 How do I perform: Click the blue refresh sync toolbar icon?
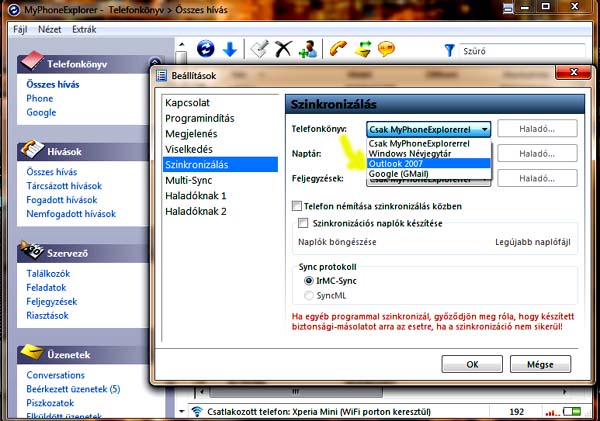tap(205, 49)
